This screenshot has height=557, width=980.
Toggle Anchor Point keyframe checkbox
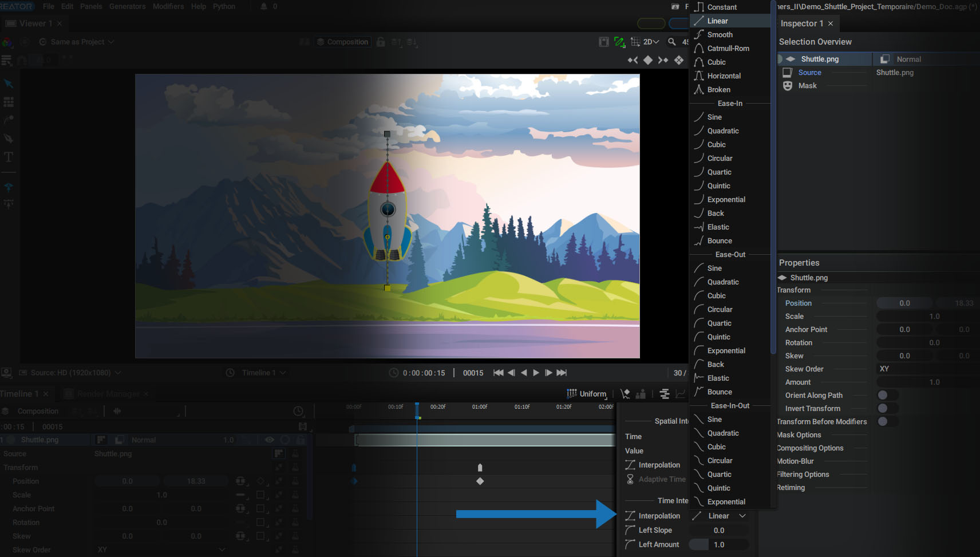(x=260, y=508)
